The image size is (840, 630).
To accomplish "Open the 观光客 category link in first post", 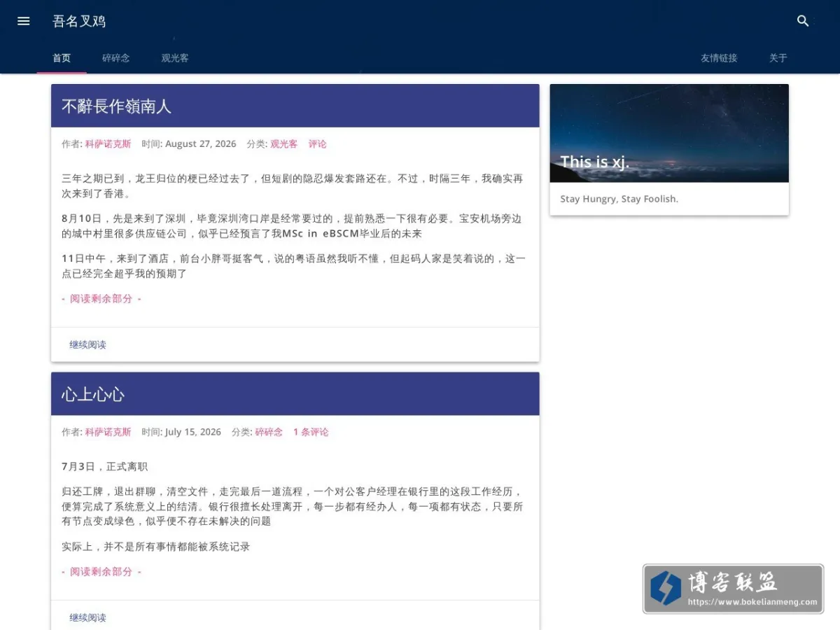I will [x=284, y=144].
